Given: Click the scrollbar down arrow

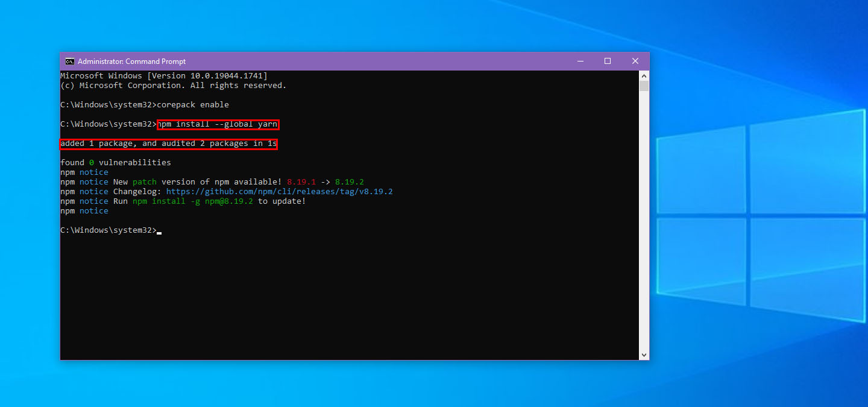Looking at the screenshot, I should tap(644, 355).
